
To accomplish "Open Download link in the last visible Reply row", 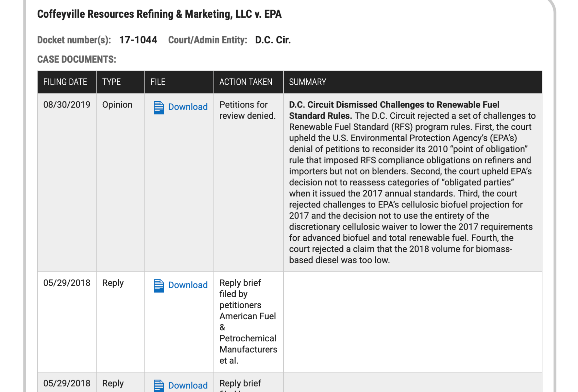I will (x=188, y=385).
